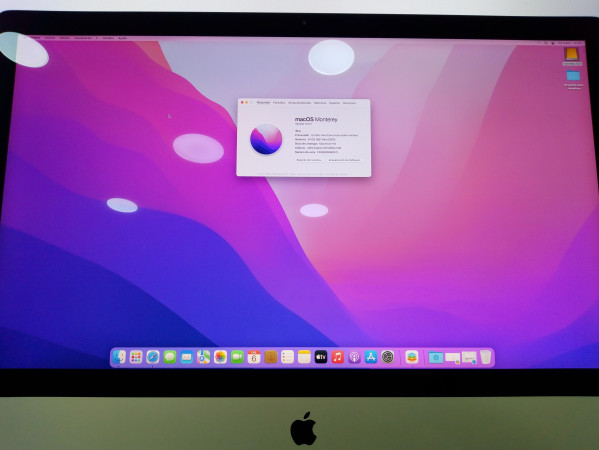Open the Almacenamiento tab
The image size is (599, 450).
click(300, 103)
